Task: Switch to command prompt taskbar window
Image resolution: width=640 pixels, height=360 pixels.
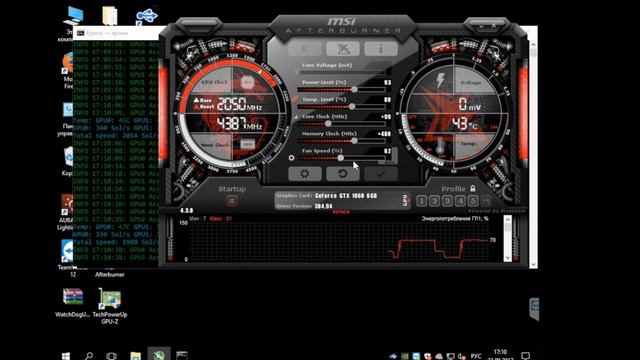Action: click(x=182, y=356)
